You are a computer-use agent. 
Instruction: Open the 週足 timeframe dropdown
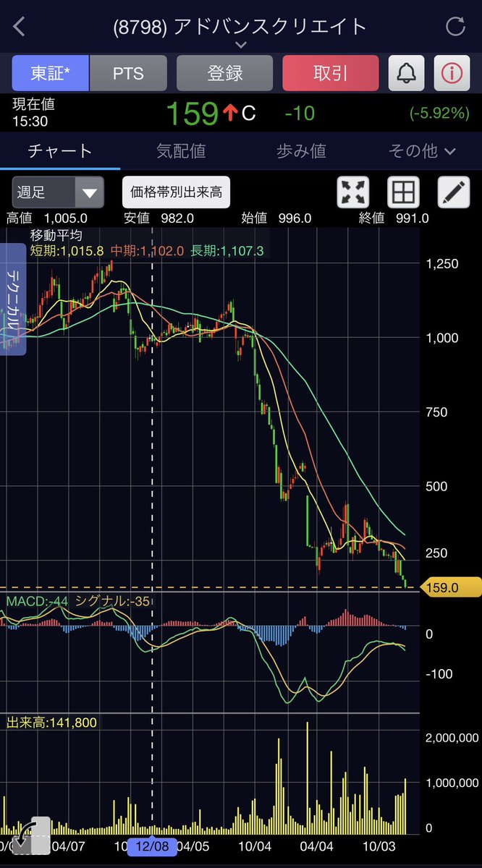(58, 192)
